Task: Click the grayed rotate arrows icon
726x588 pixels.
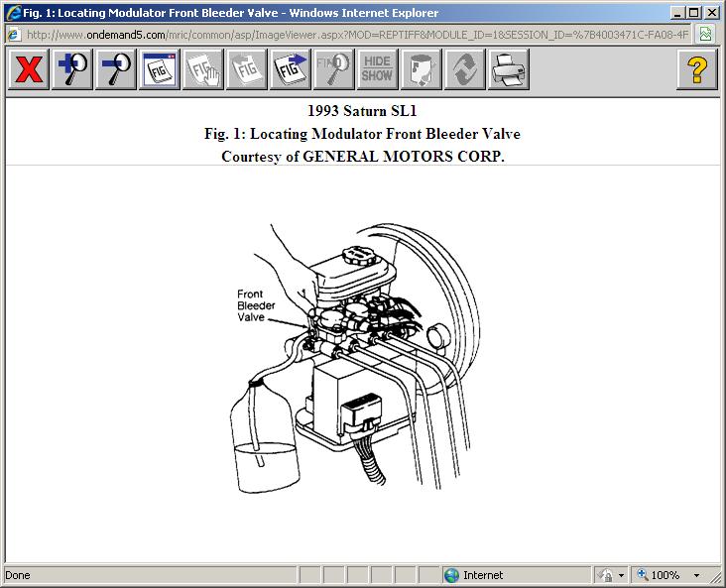Action: 464,69
